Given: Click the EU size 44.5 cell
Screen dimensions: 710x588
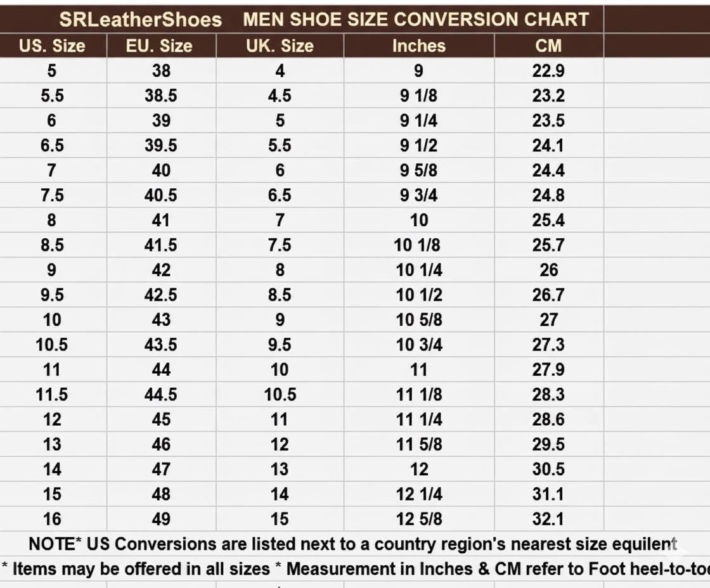Looking at the screenshot, I should click(x=161, y=395).
